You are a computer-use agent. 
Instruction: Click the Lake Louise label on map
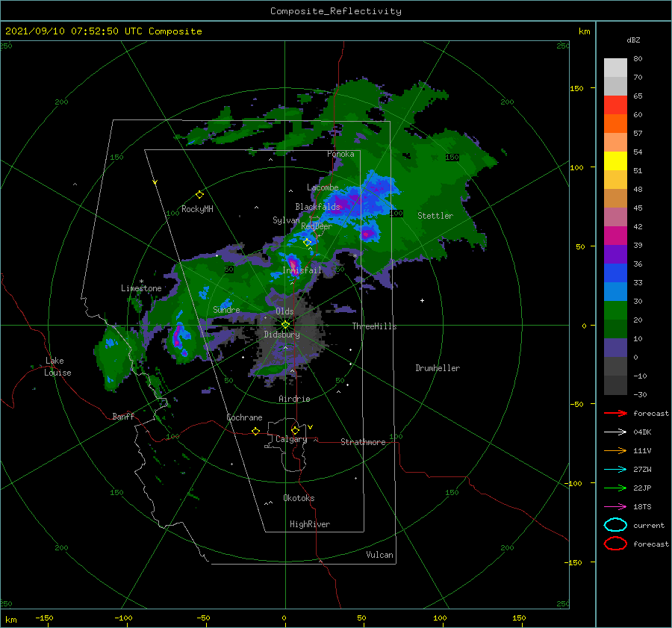click(x=57, y=367)
